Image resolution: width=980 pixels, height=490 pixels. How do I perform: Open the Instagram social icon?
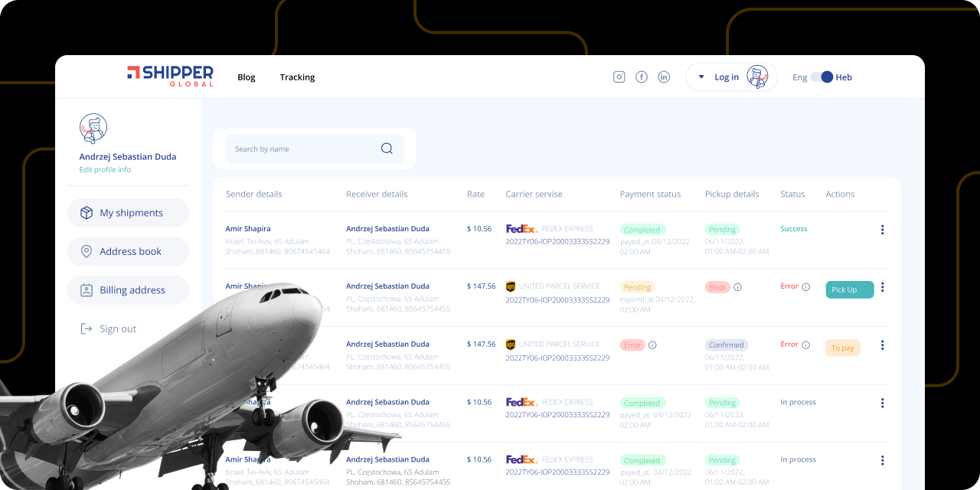(x=619, y=77)
